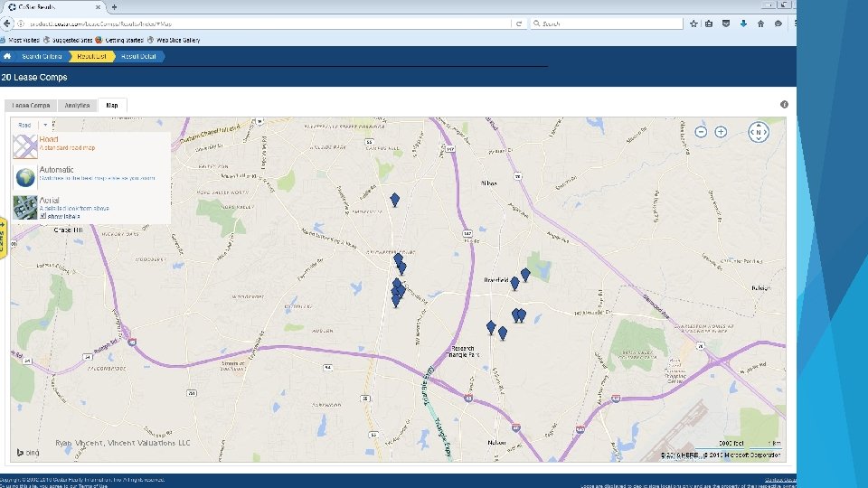
Task: Click the site identity icon in address bar
Action: tap(21, 23)
